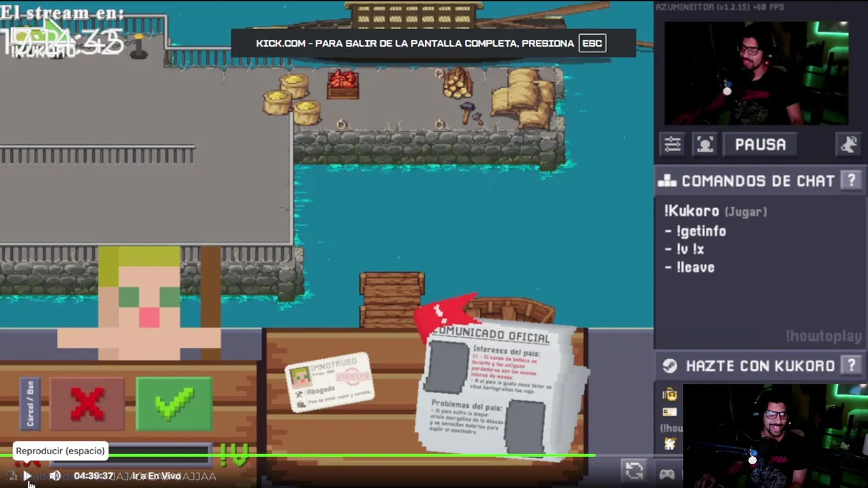Click the "El stream en:" countdown text
The height and width of the screenshot is (488, 868).
(x=62, y=13)
